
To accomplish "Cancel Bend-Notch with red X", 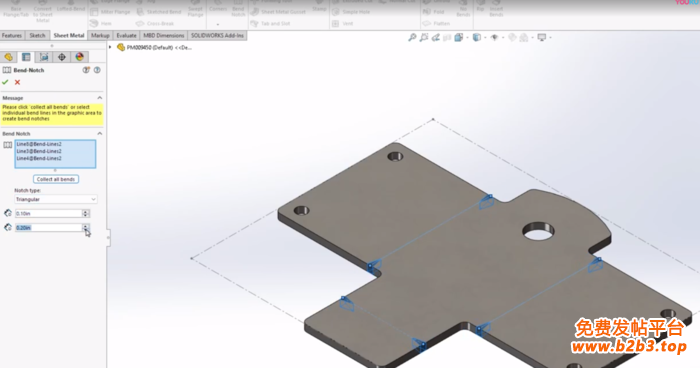I will point(17,82).
